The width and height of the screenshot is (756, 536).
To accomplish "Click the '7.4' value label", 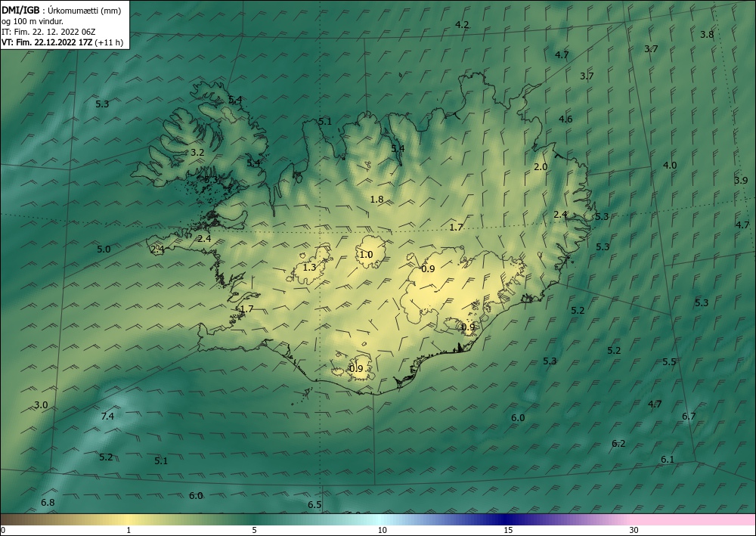I will point(107,416).
